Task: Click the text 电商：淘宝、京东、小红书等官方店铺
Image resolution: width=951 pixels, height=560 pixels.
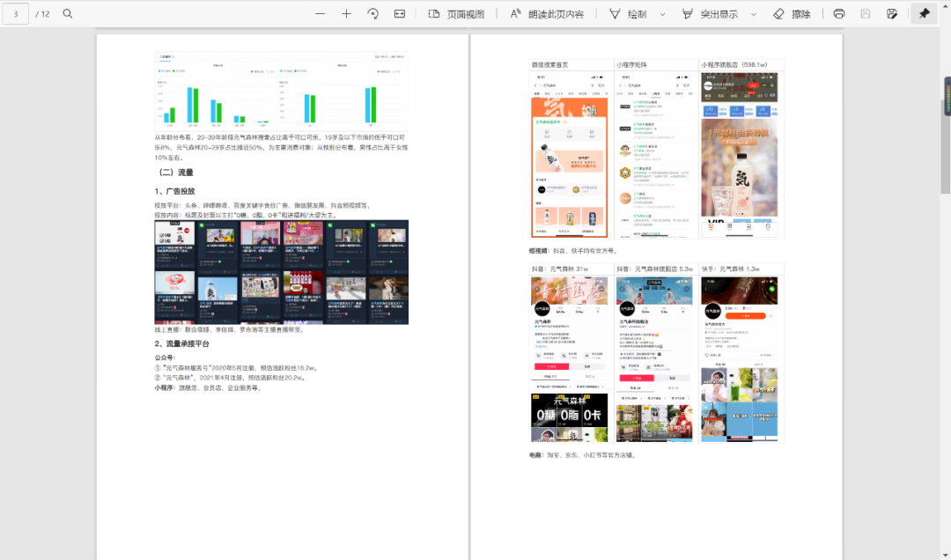Action: 583,455
